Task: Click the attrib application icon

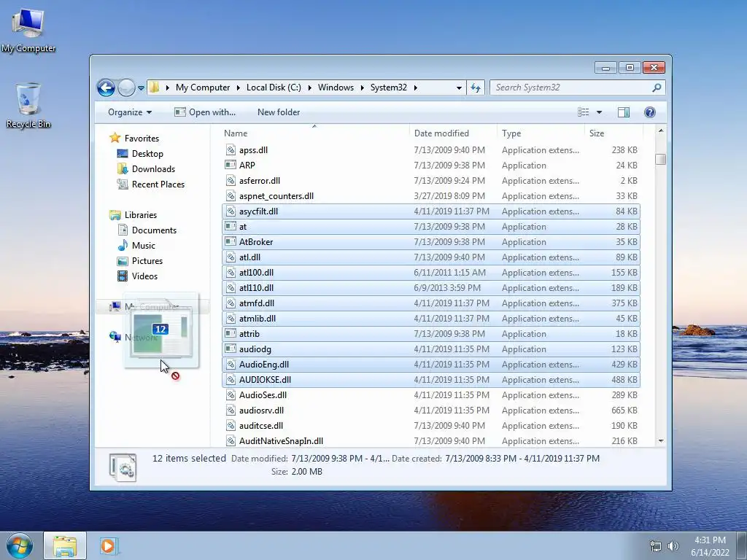Action: (231, 334)
